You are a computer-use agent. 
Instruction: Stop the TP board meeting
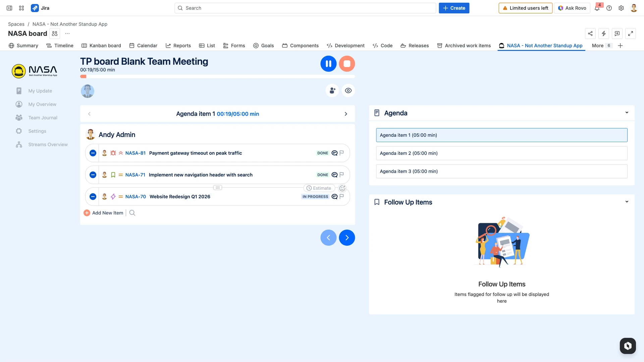click(347, 63)
